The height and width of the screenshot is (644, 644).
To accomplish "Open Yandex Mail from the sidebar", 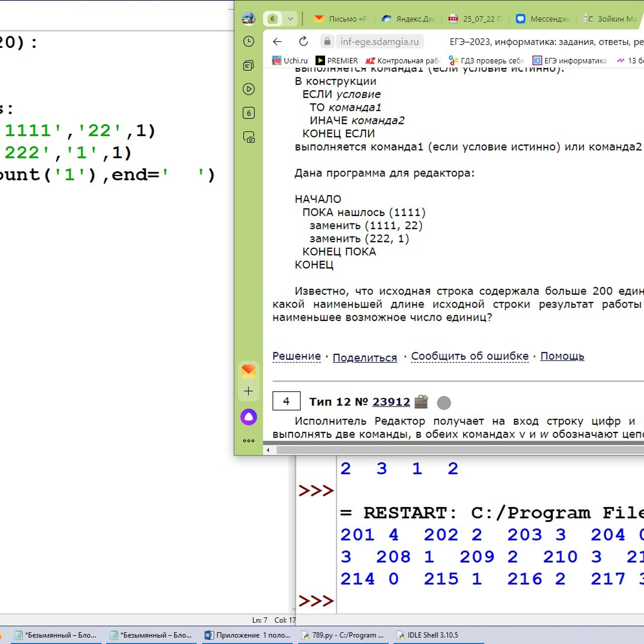I will click(x=249, y=371).
